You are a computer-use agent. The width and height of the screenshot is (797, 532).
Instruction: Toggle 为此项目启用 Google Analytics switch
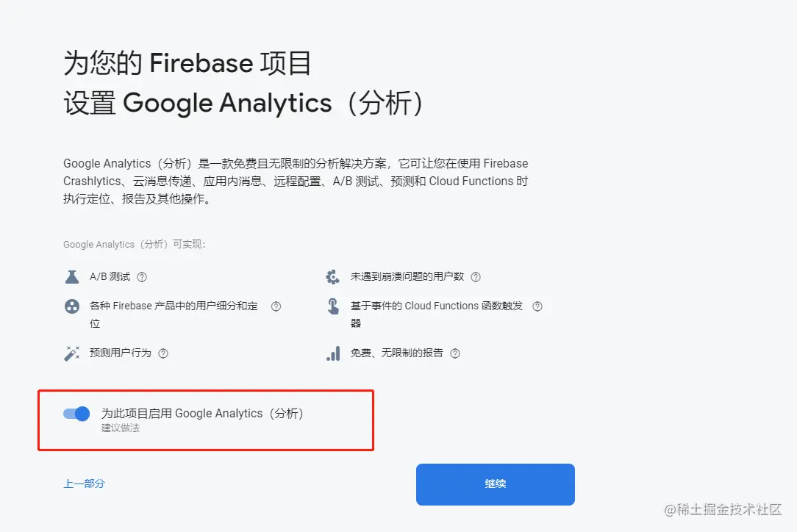click(76, 414)
